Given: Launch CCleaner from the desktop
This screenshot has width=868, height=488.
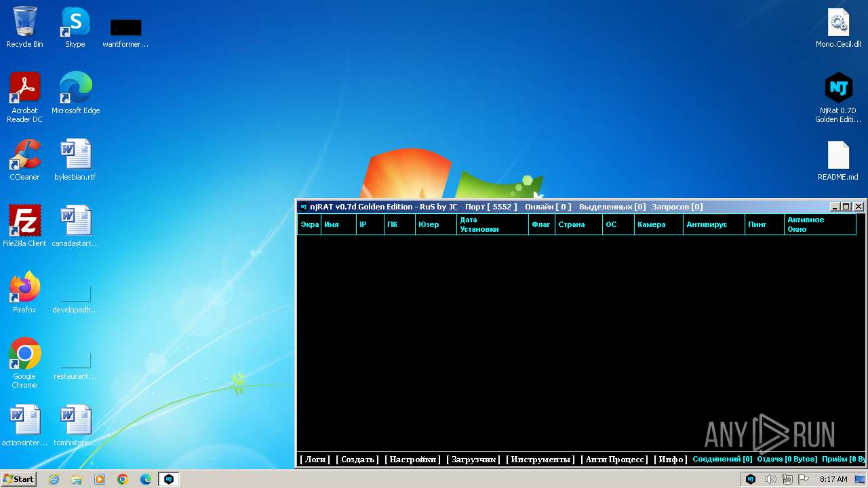Looking at the screenshot, I should point(24,160).
